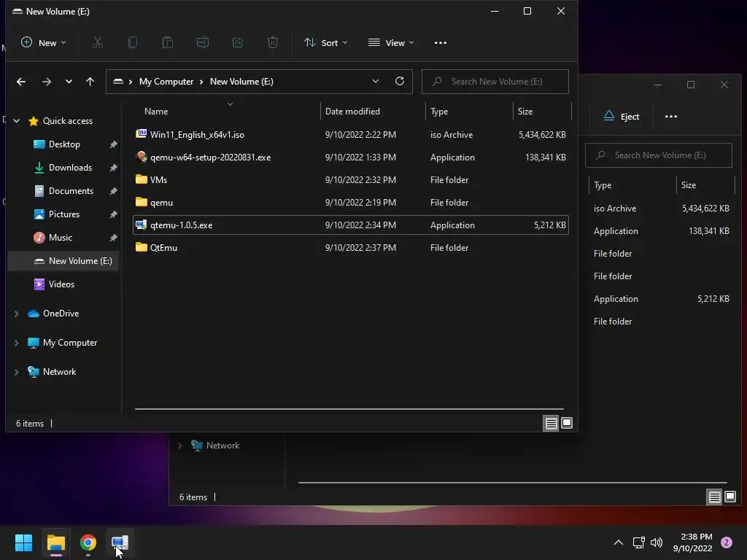Switch to details view layout icon in front window

[551, 423]
